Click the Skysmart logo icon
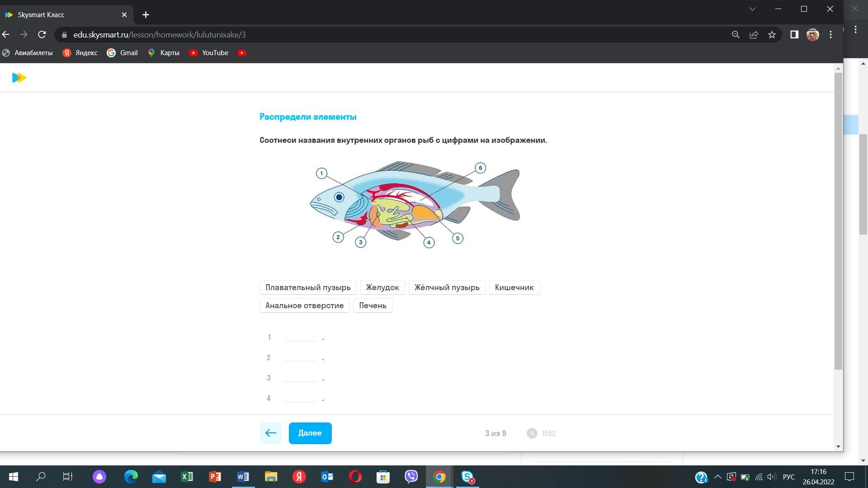Screen dimensions: 868x488 click(19, 78)
